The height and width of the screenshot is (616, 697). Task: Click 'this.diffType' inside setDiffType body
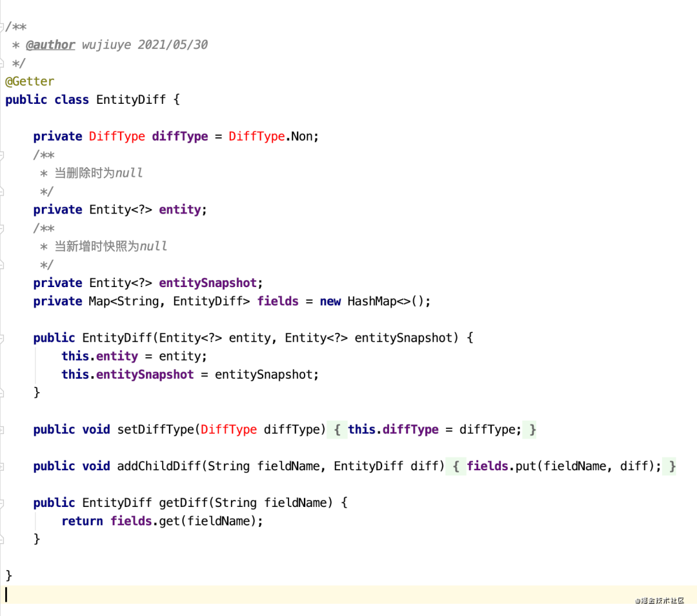point(393,430)
